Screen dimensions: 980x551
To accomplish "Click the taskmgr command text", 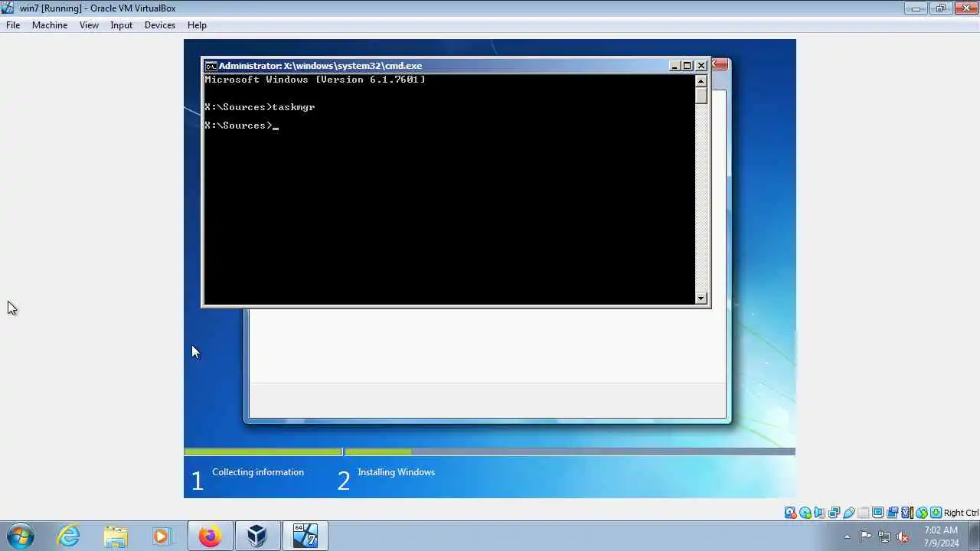I will pos(293,107).
